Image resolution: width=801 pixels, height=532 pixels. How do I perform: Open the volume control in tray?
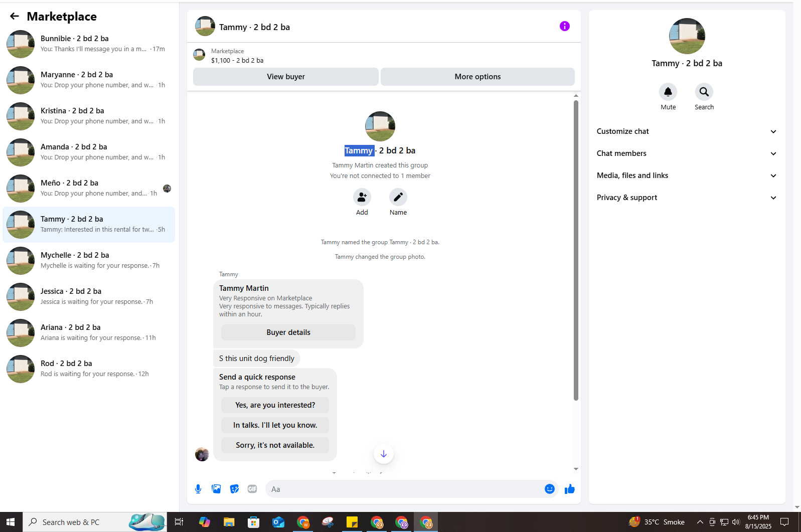(x=736, y=522)
